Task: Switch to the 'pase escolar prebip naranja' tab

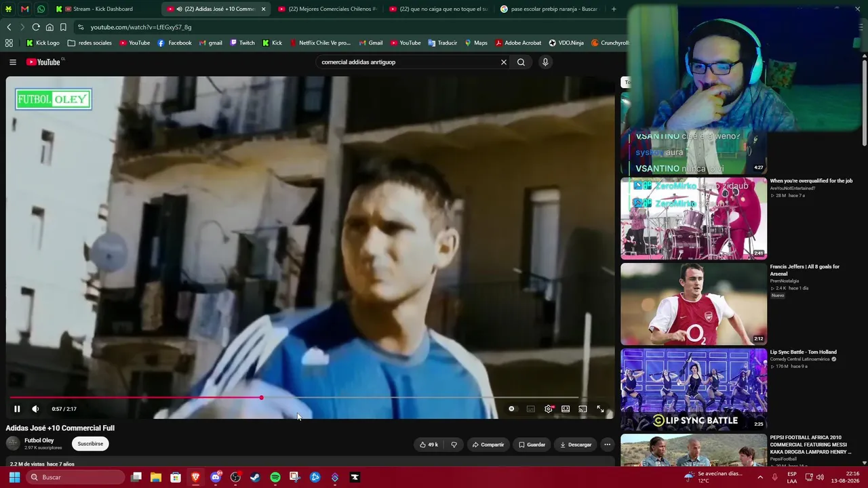Action: click(x=549, y=9)
